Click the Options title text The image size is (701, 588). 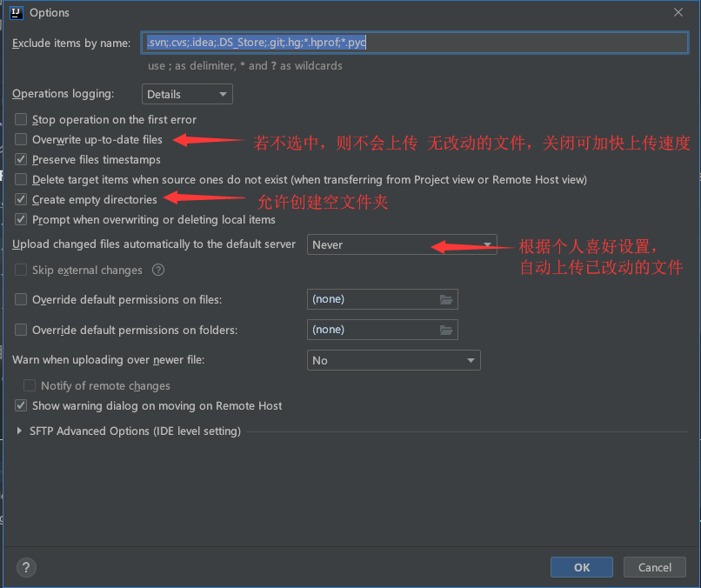coord(50,12)
